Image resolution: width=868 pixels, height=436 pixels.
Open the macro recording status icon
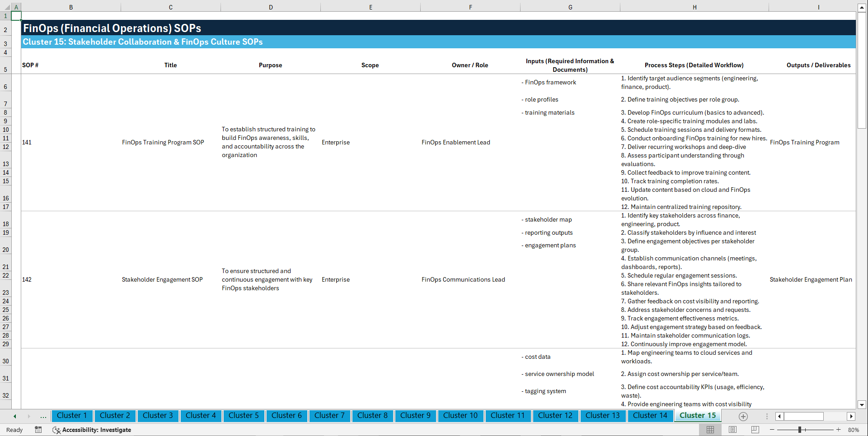pos(38,430)
